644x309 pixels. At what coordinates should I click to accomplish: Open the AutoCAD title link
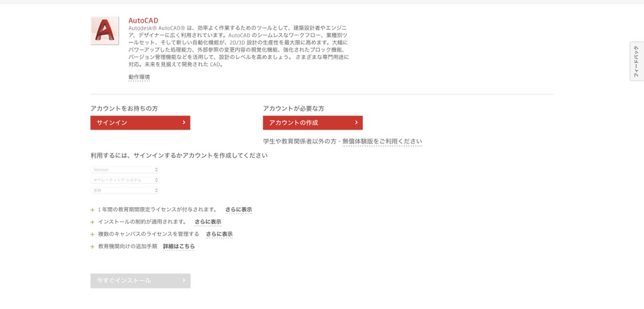pyautogui.click(x=143, y=21)
